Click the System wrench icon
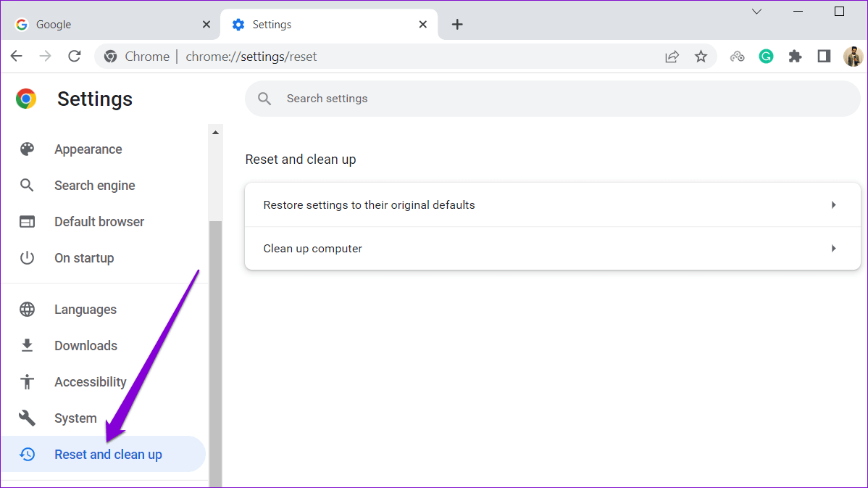The image size is (868, 488). coord(27,418)
